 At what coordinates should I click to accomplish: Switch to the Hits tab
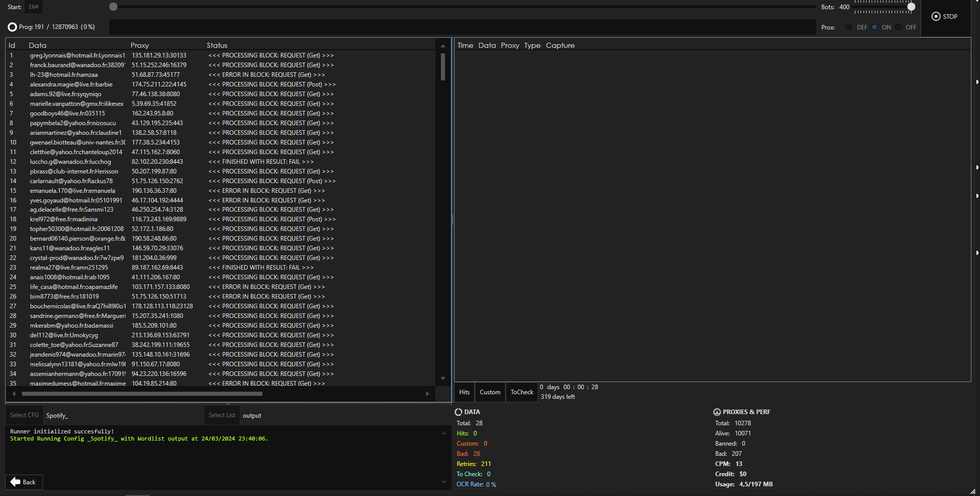click(x=464, y=392)
